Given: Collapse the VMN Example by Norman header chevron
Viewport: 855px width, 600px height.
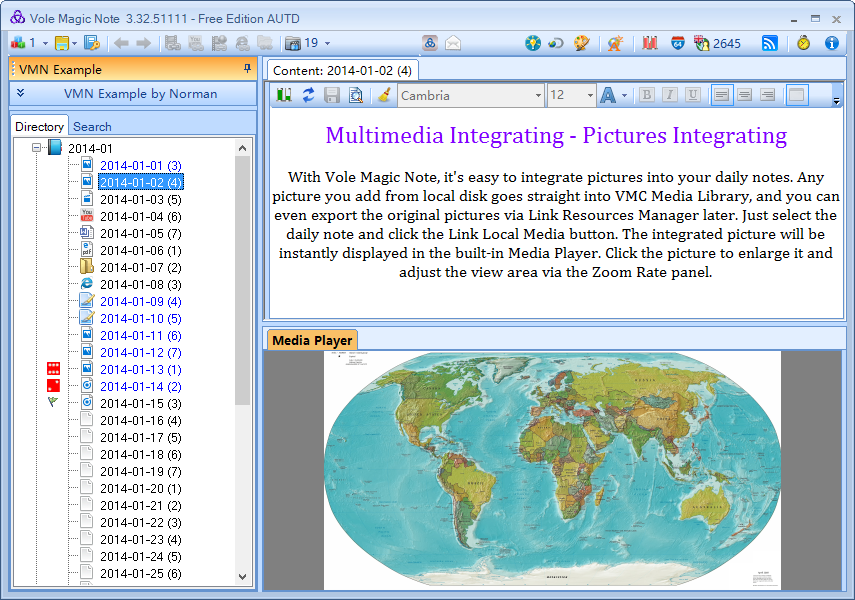Looking at the screenshot, I should (21, 93).
